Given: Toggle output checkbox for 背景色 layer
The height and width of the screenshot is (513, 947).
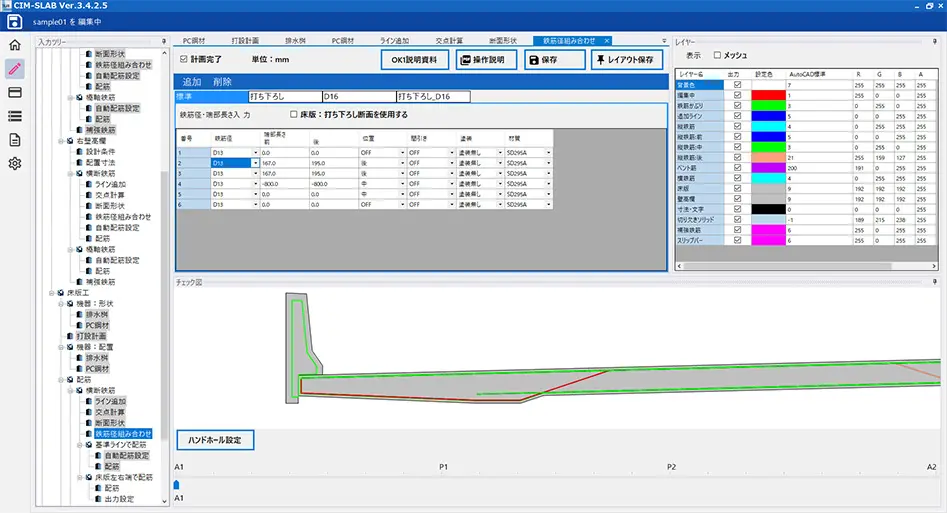Looking at the screenshot, I should click(737, 85).
